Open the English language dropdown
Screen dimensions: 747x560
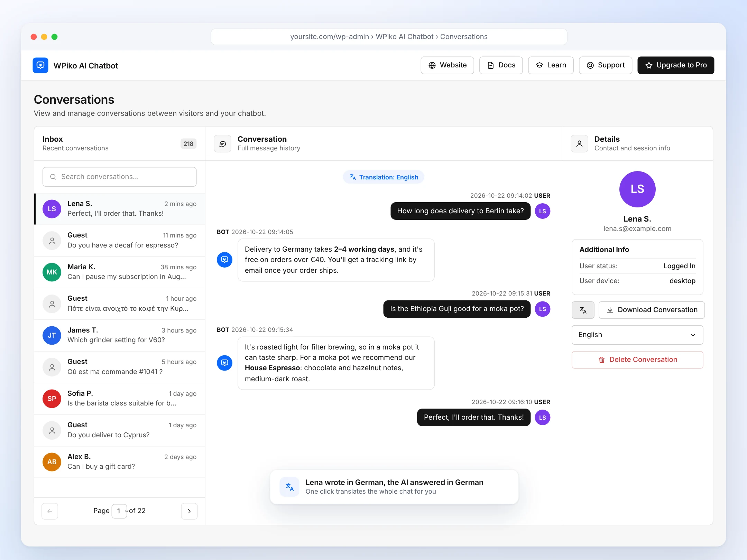click(637, 335)
